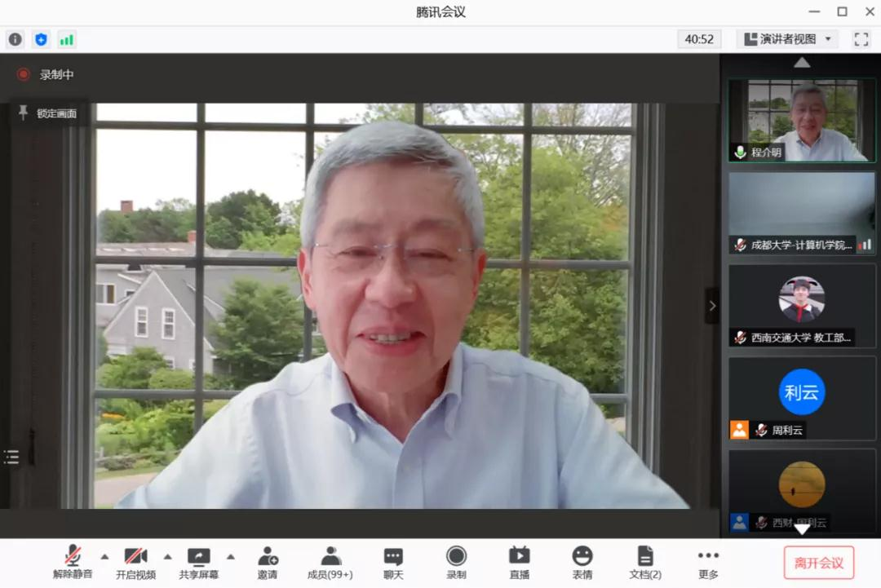Click 锁定画面 to pin the video
This screenshot has height=588, width=881.
click(48, 113)
